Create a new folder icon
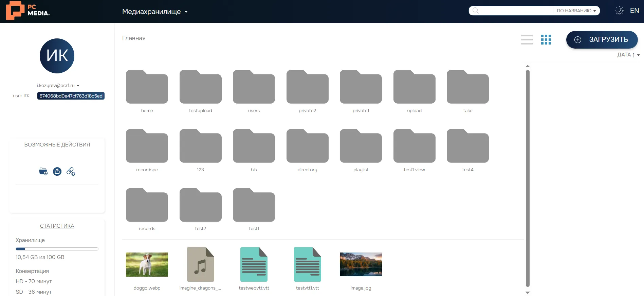Image resolution: width=644 pixels, height=296 pixels. [43, 171]
